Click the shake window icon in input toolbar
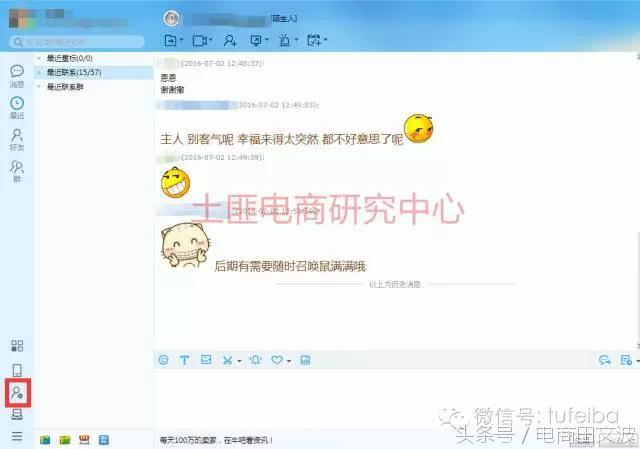 click(256, 360)
